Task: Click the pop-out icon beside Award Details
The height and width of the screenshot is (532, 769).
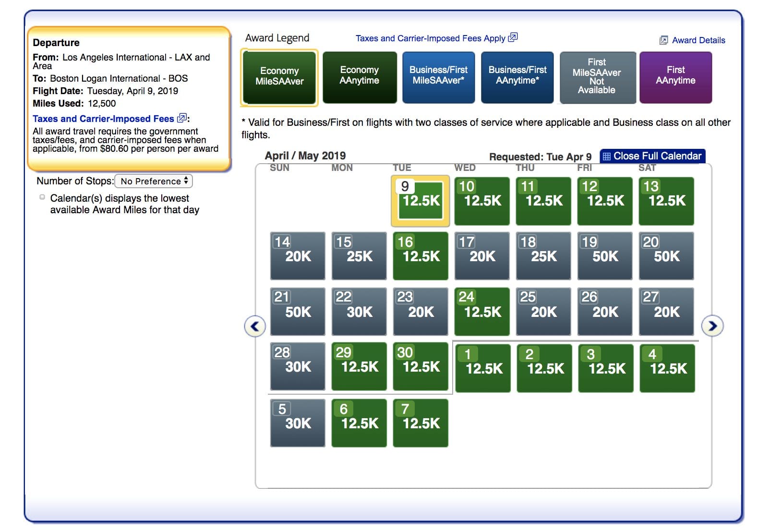Action: click(663, 40)
